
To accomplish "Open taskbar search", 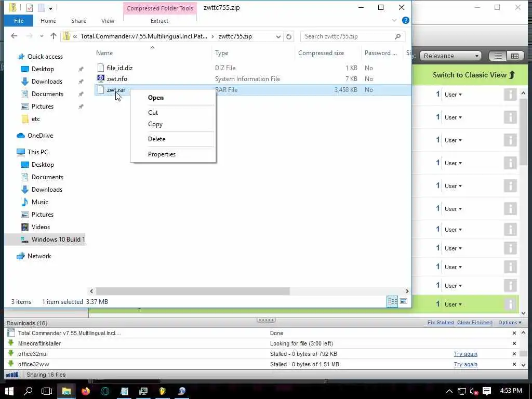I will coord(28,391).
